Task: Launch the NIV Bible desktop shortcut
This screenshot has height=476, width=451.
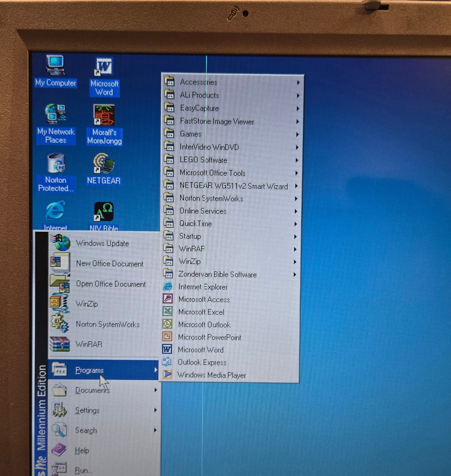Action: tap(104, 216)
